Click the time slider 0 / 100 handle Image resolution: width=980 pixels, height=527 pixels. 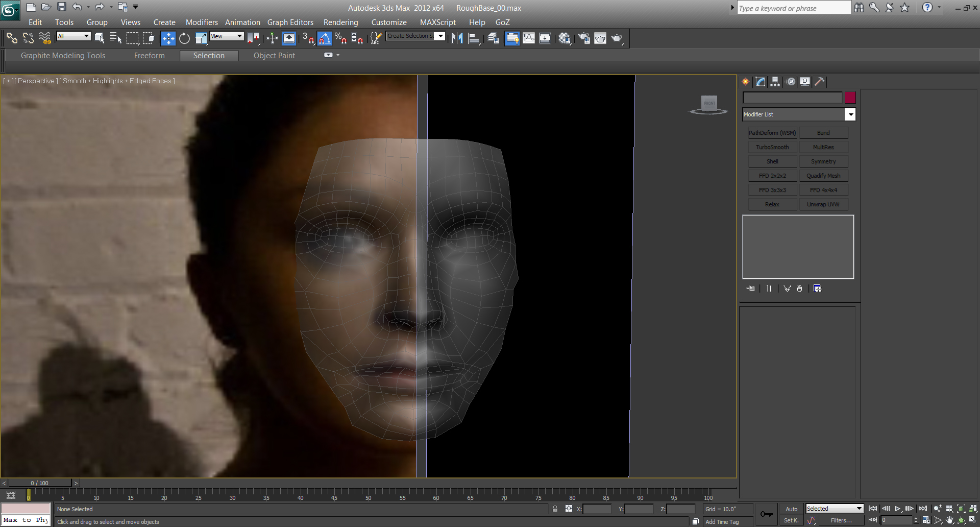40,483
